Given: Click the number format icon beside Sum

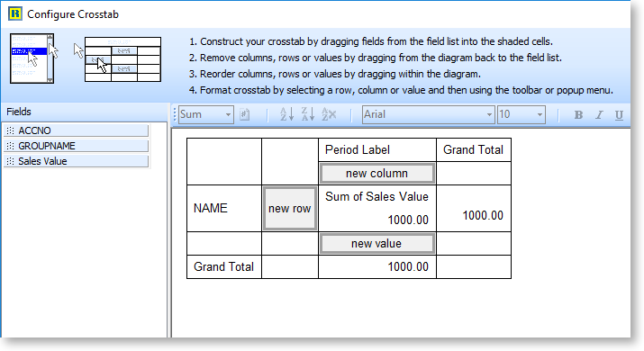Looking at the screenshot, I should coord(245,114).
